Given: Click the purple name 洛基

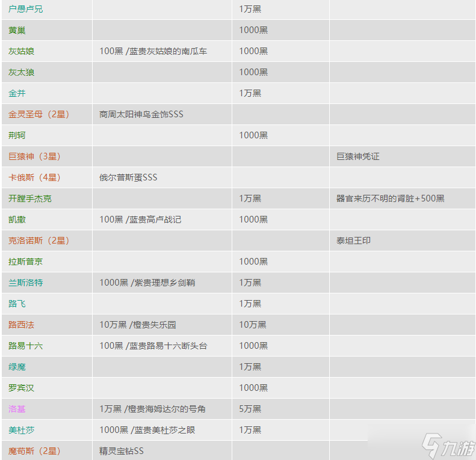Looking at the screenshot, I should click(x=17, y=409).
